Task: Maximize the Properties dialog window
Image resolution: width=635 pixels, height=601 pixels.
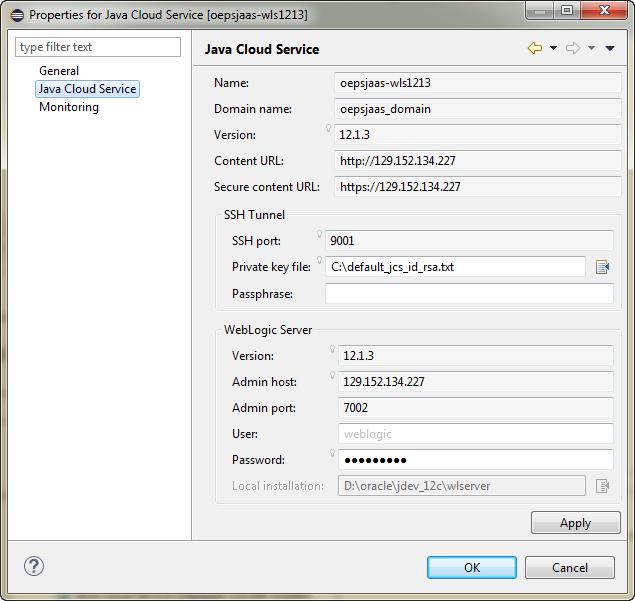Action: pyautogui.click(x=567, y=11)
